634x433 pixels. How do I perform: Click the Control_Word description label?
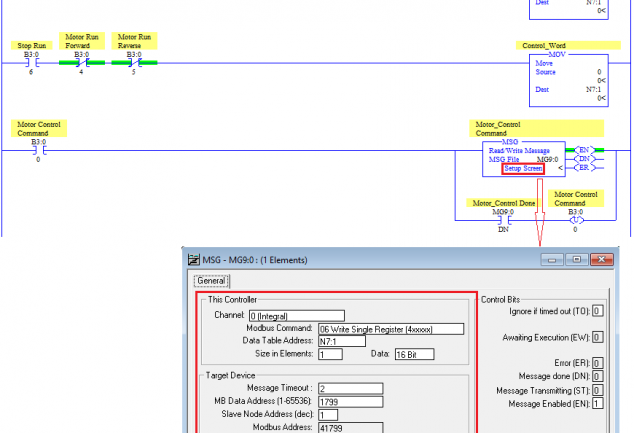(568, 45)
